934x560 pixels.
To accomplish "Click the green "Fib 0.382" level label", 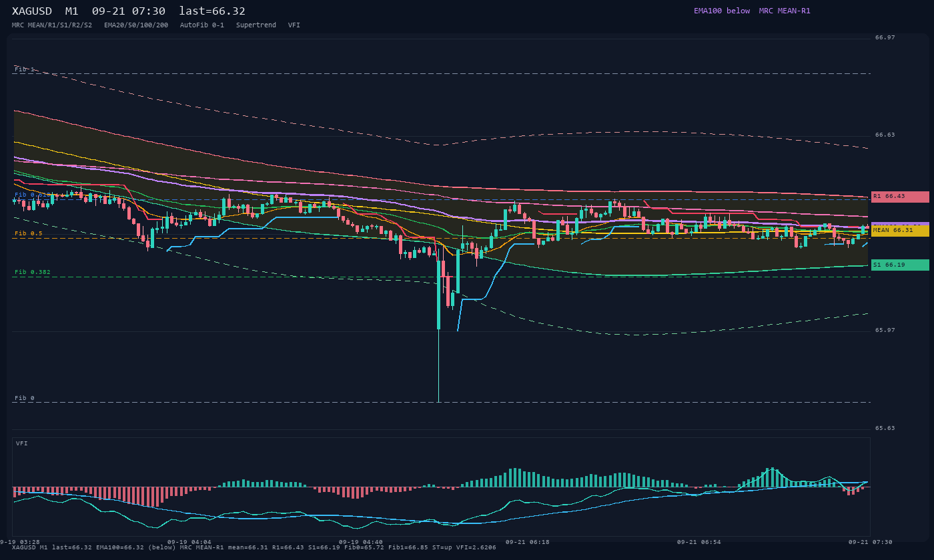I will pyautogui.click(x=33, y=273).
